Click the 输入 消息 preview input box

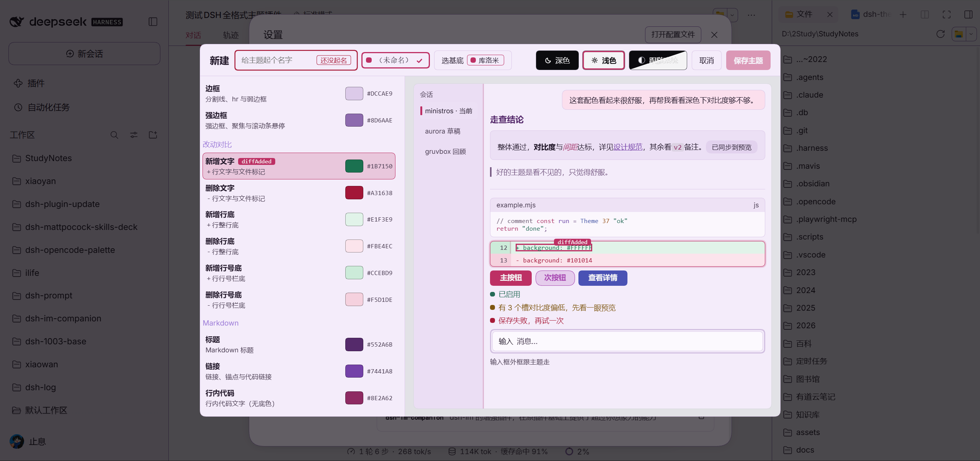coord(627,341)
